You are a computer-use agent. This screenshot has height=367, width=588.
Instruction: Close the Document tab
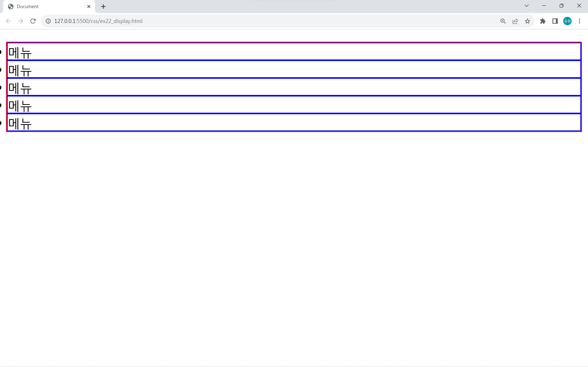tap(89, 7)
